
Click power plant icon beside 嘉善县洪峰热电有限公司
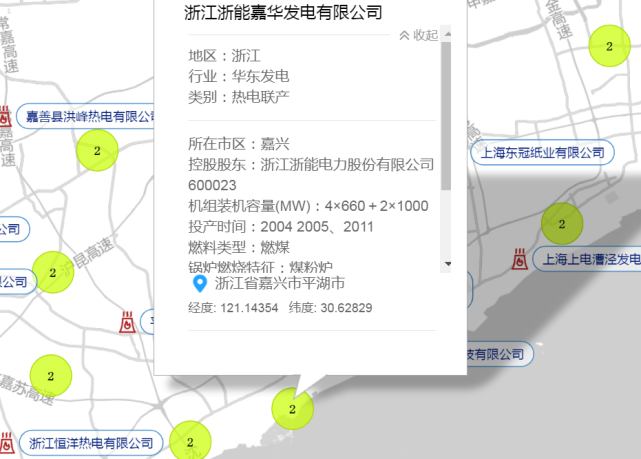(5, 116)
